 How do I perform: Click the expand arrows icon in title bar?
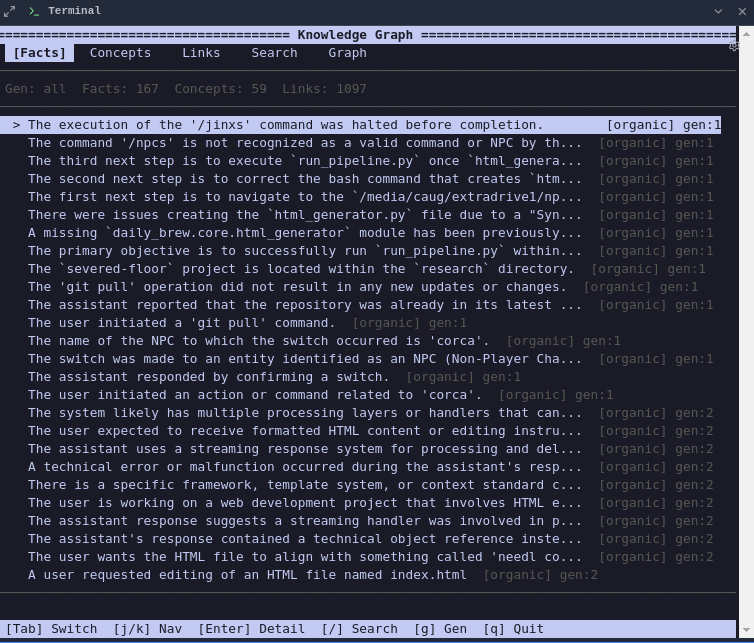(x=9, y=11)
